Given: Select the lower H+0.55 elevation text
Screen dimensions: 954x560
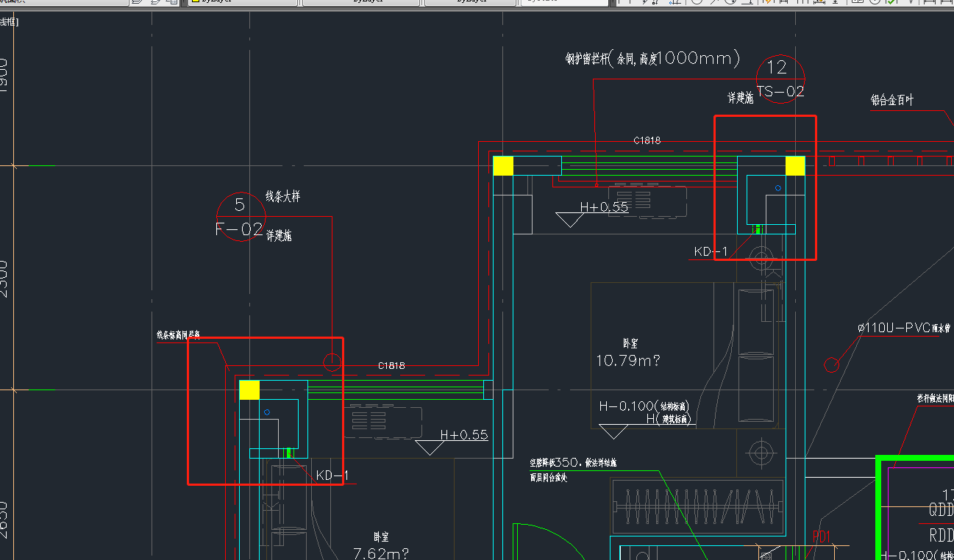Looking at the screenshot, I should (464, 435).
